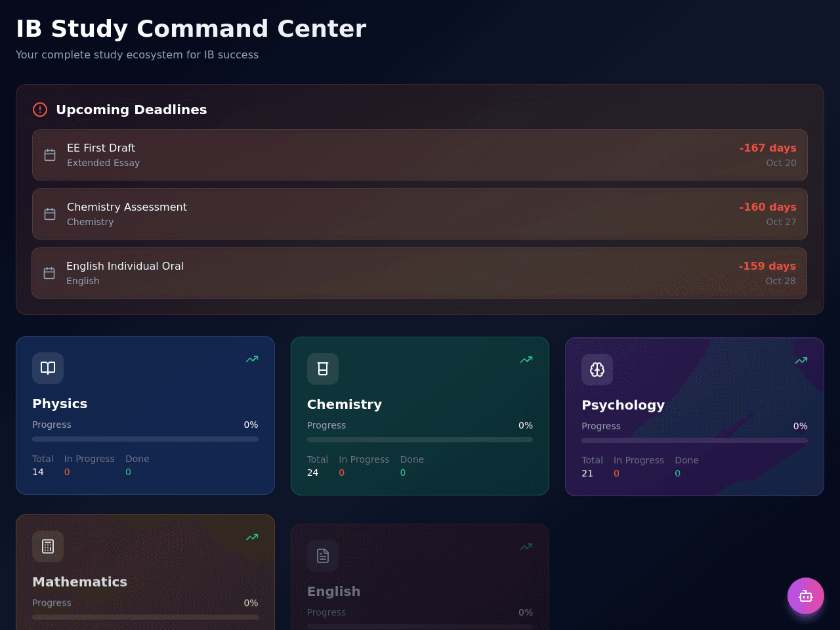840x630 pixels.
Task: Open the English Individual Oral deadline
Action: [x=419, y=273]
